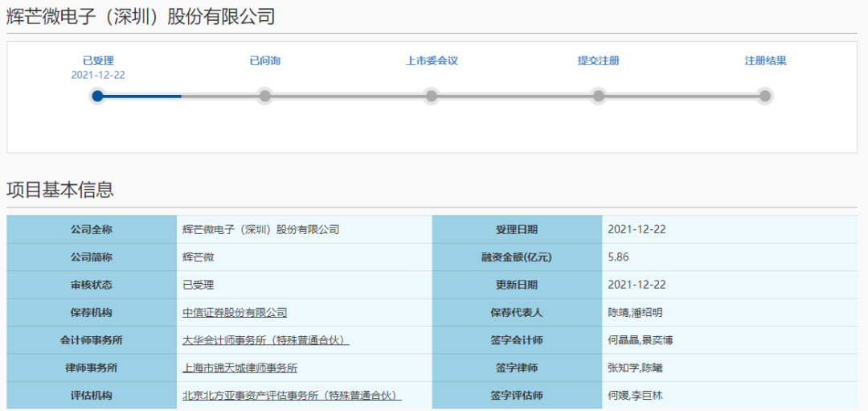Click the 融资金额(亿元) header cell

pyautogui.click(x=517, y=257)
